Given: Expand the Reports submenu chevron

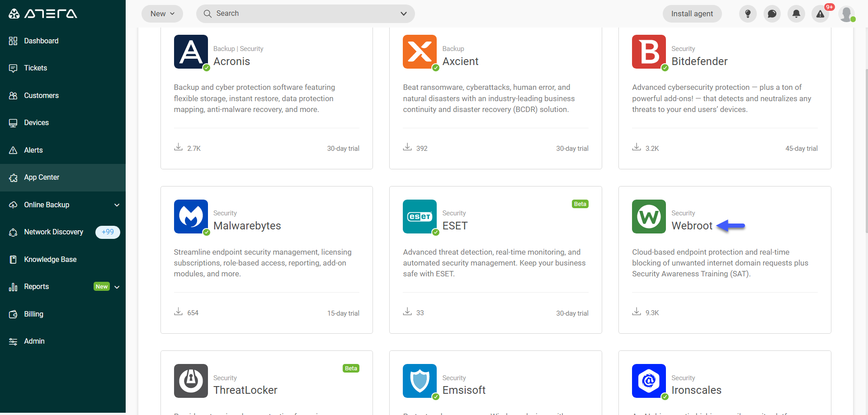Looking at the screenshot, I should point(117,287).
